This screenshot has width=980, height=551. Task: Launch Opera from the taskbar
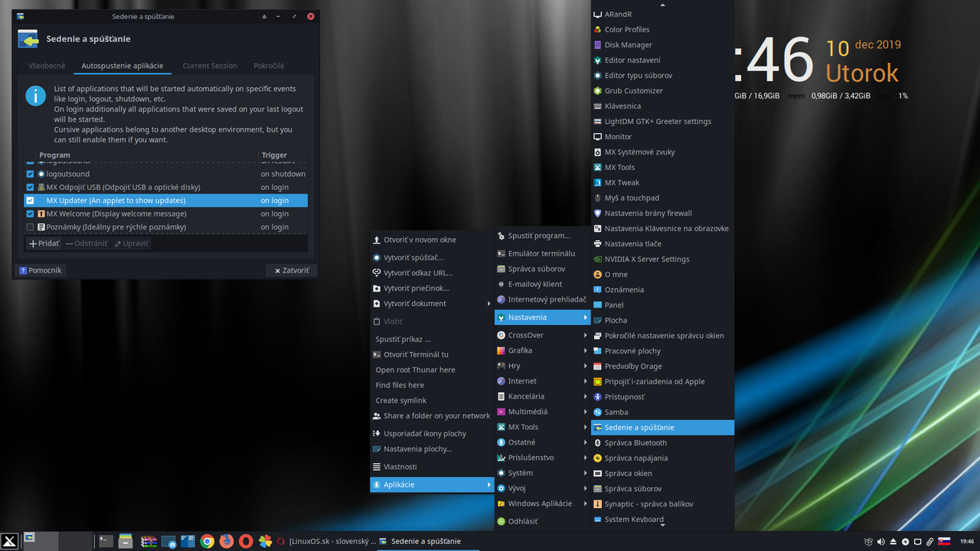pyautogui.click(x=246, y=541)
